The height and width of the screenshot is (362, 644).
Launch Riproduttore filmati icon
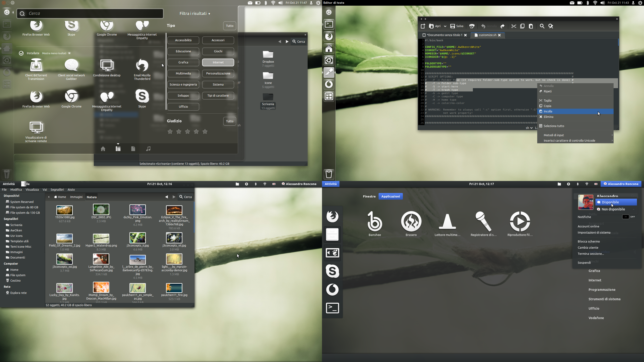pyautogui.click(x=520, y=224)
